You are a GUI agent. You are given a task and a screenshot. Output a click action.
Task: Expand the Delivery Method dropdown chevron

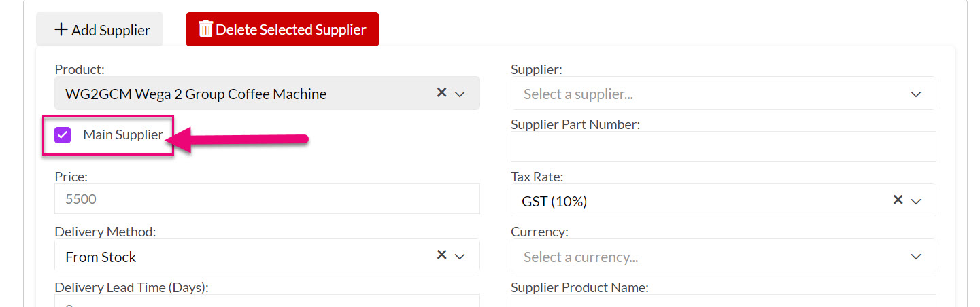460,256
